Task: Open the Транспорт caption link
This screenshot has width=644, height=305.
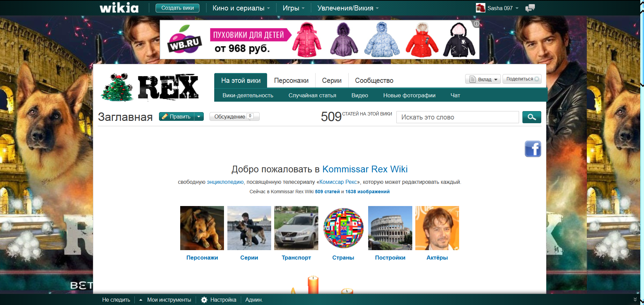Action: (x=296, y=258)
